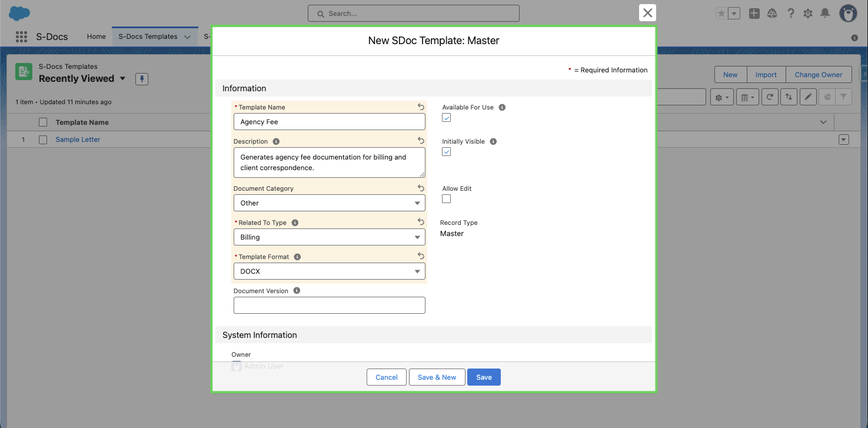Viewport: 868px width, 428px height.
Task: Select the S-Docs Templates tab
Action: point(148,37)
